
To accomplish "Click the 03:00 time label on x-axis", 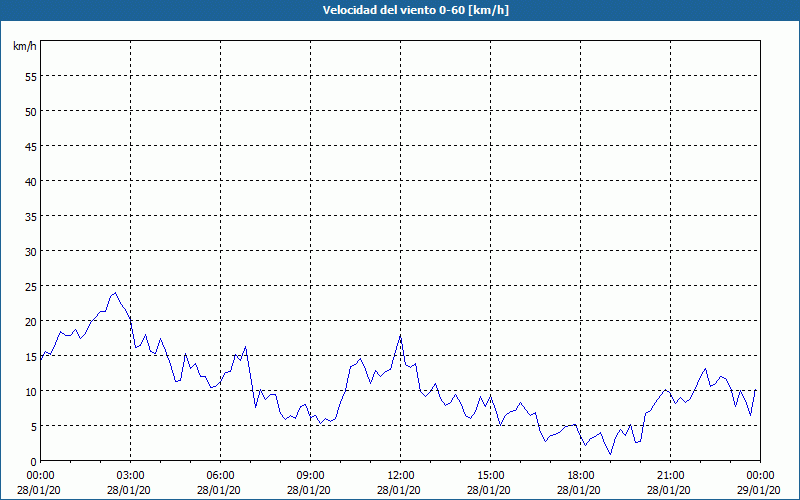I will pyautogui.click(x=130, y=476).
